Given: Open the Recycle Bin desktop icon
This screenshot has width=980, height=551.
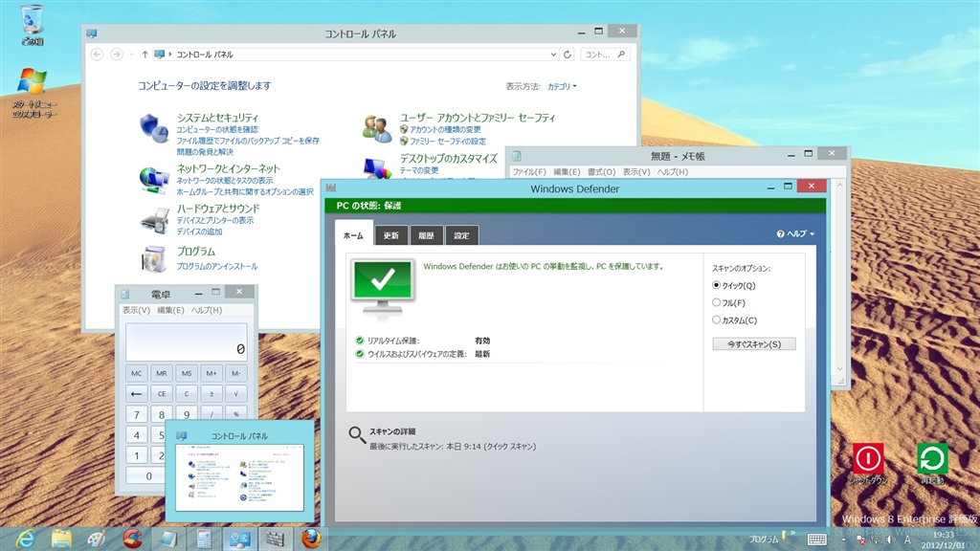Looking at the screenshot, I should pyautogui.click(x=32, y=24).
